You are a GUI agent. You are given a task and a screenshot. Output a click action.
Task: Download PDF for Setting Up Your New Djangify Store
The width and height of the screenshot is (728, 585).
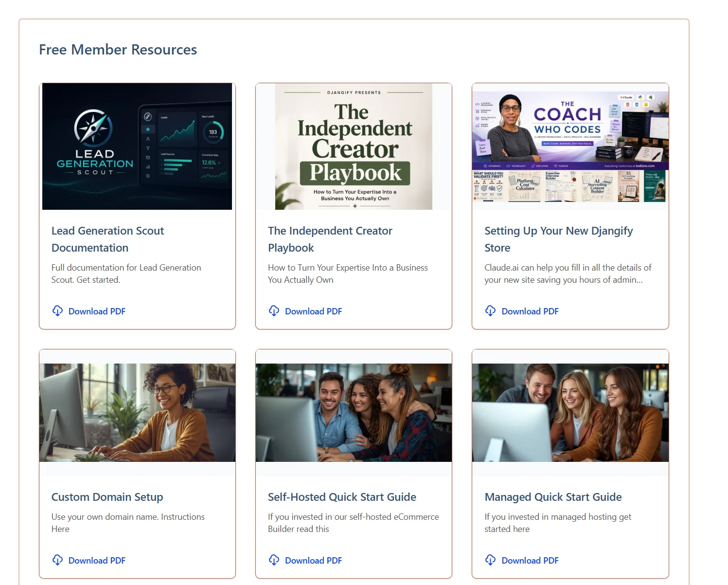521,311
